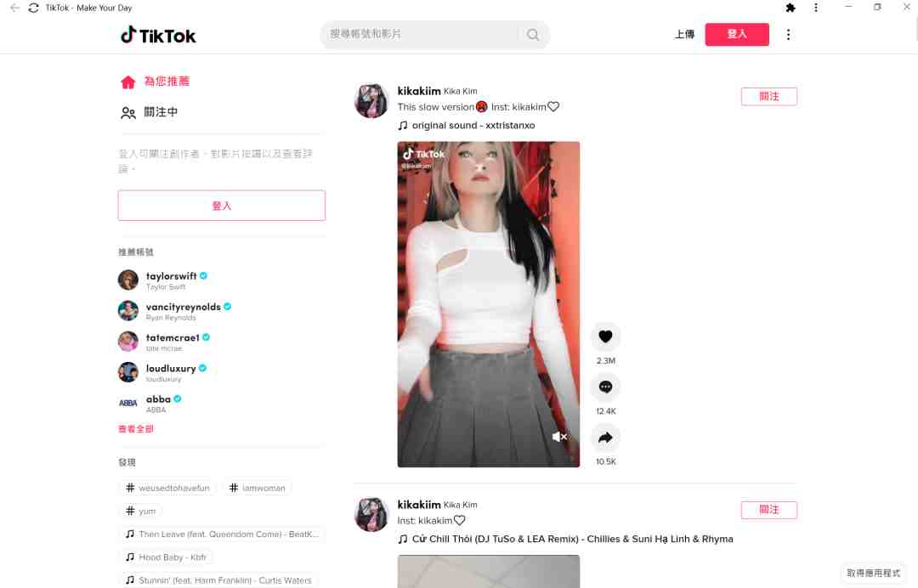Open the extensions puzzle icon in title bar
This screenshot has width=918, height=588.
click(x=790, y=8)
